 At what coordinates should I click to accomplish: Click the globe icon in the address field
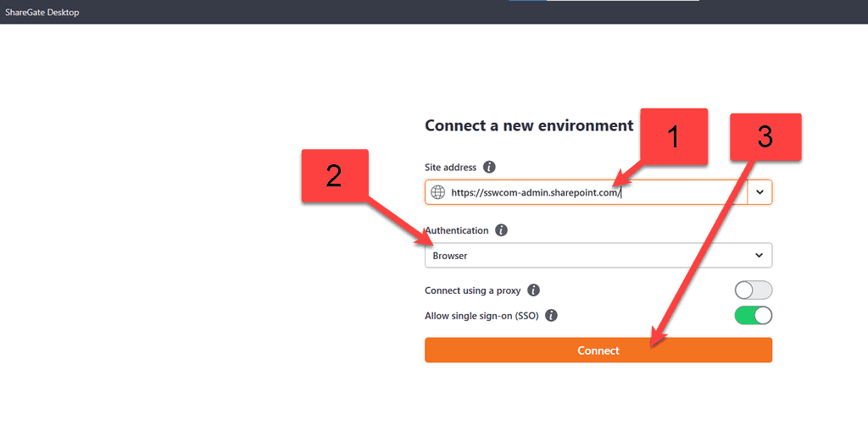click(437, 192)
